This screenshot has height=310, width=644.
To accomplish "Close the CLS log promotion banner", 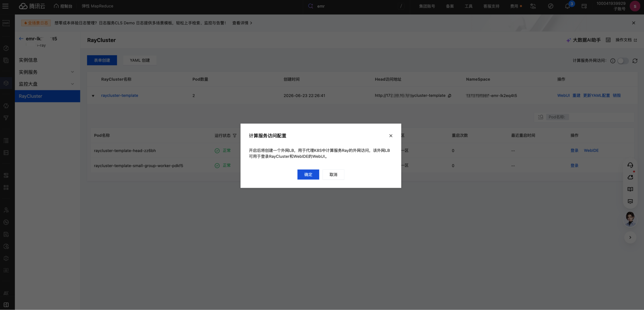I will [x=634, y=23].
